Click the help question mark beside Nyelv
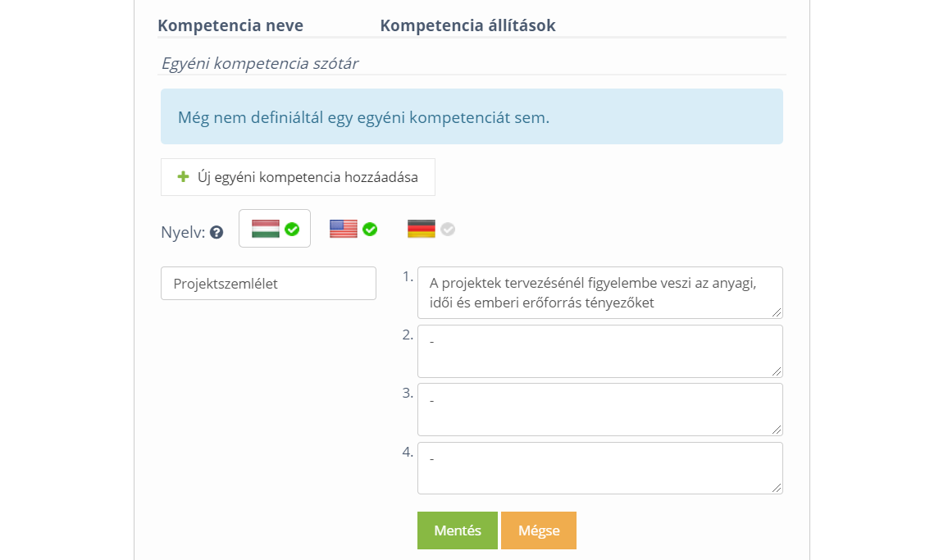 point(217,232)
